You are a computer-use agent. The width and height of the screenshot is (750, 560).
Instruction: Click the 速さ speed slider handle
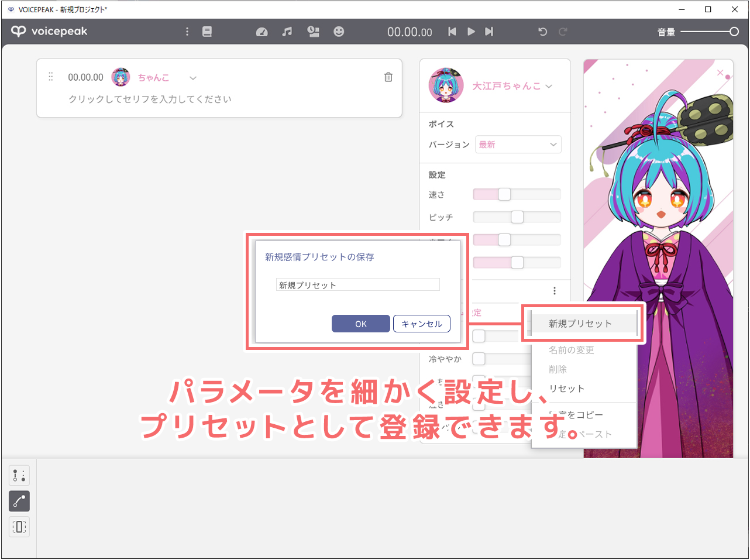[x=504, y=194]
